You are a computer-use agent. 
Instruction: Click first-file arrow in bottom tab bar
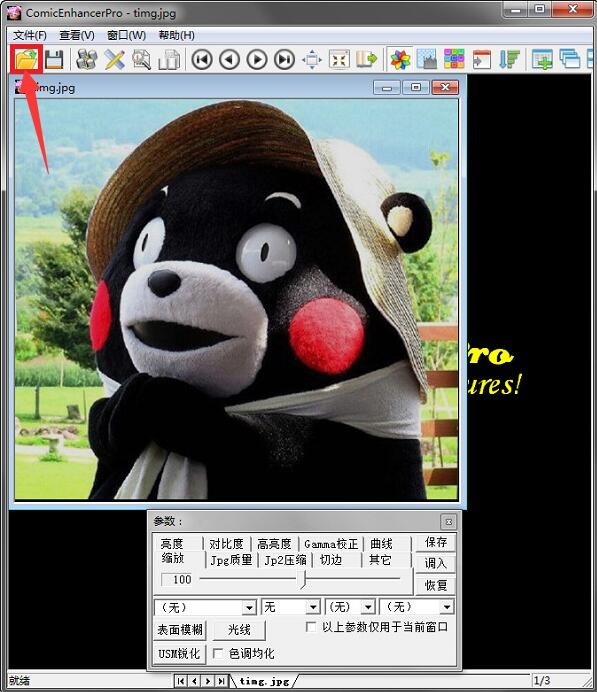coord(181,681)
